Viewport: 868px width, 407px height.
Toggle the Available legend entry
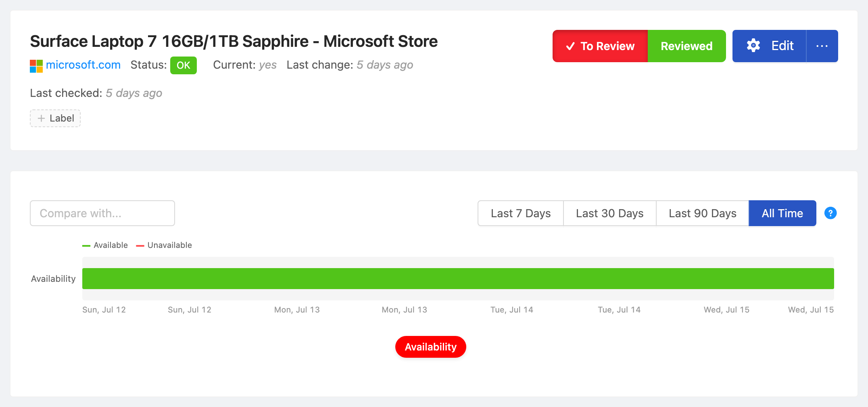pyautogui.click(x=105, y=245)
